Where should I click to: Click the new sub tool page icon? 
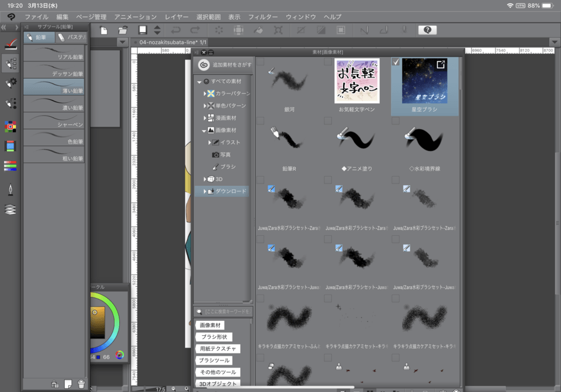[68, 384]
